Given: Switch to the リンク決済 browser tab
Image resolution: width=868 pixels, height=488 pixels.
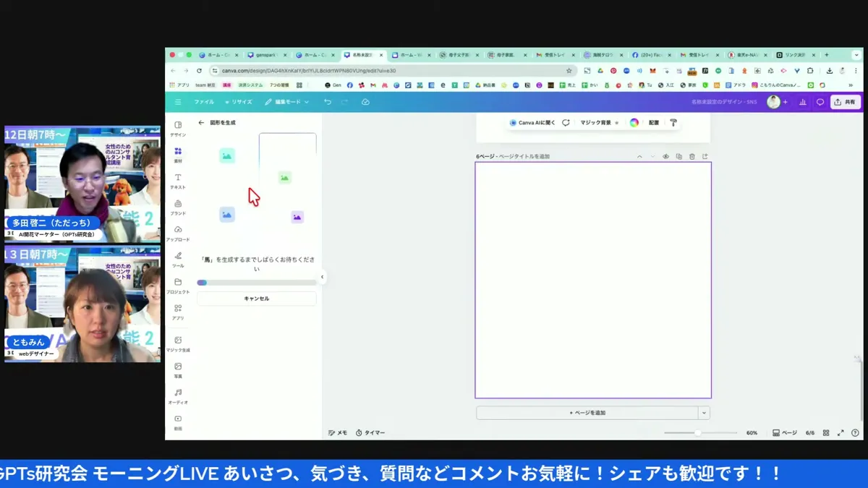Looking at the screenshot, I should pos(795,55).
